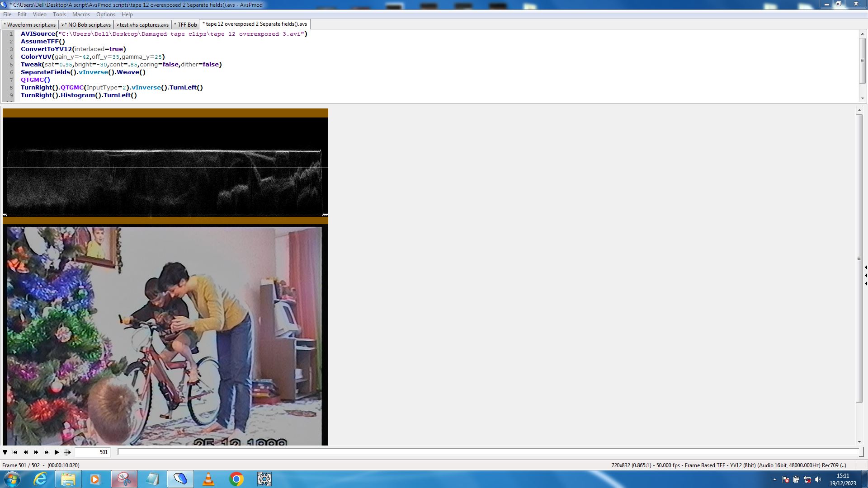
Task: Click video preview scroll up arrow
Action: tap(859, 110)
